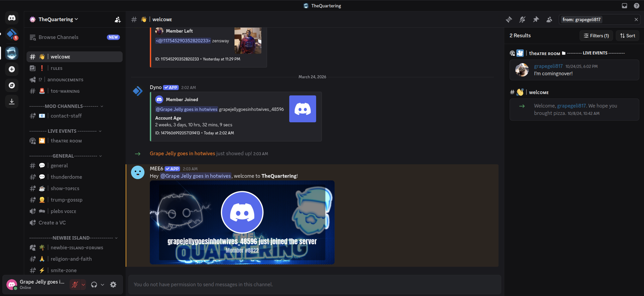Open grapegeli817 search result 'I'm comingnover!'

point(574,70)
